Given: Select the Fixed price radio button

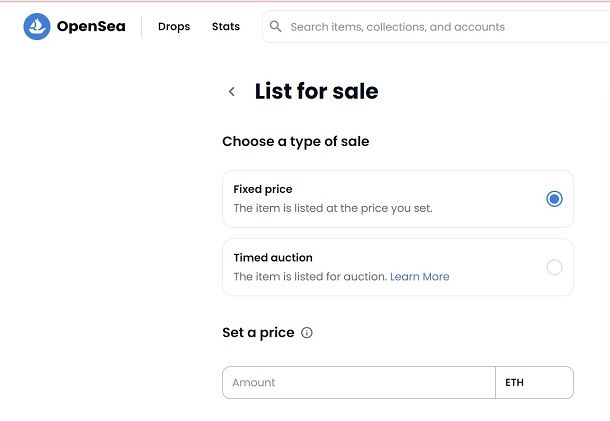Looking at the screenshot, I should (x=554, y=199).
